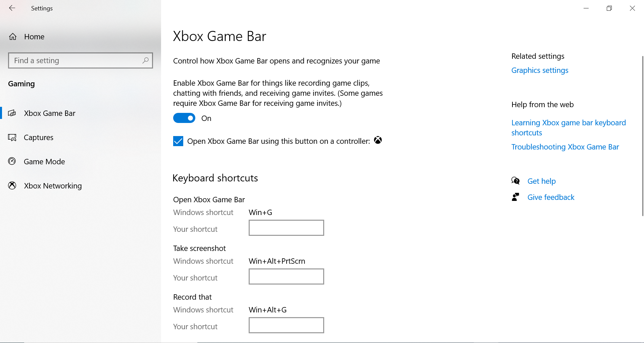This screenshot has height=343, width=644.
Task: Select the Xbox Game Bar sidebar icon
Action: pos(12,113)
